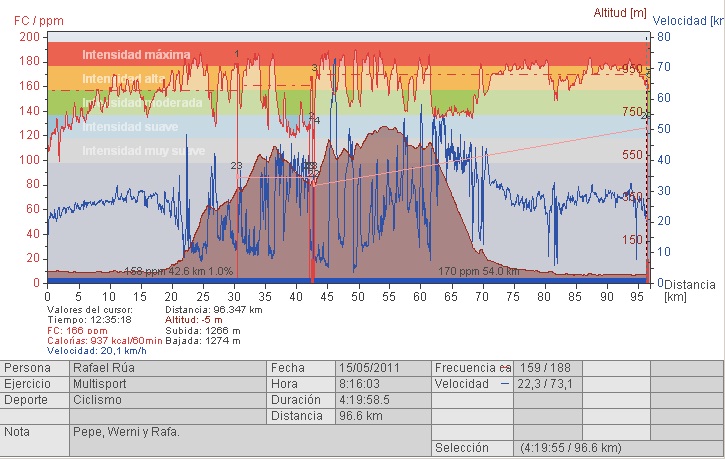Click the distance cell '96.6 km'

(383, 416)
